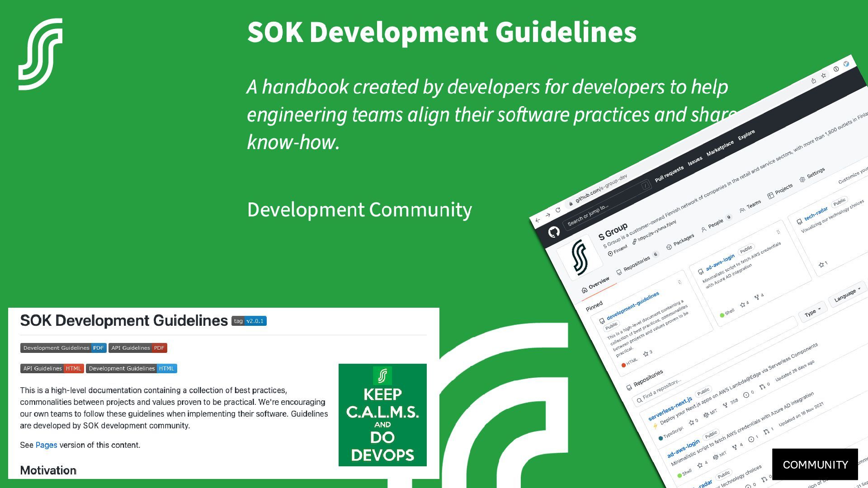Open the Type filter dropdown
Screen dimensions: 868x488
point(812,312)
